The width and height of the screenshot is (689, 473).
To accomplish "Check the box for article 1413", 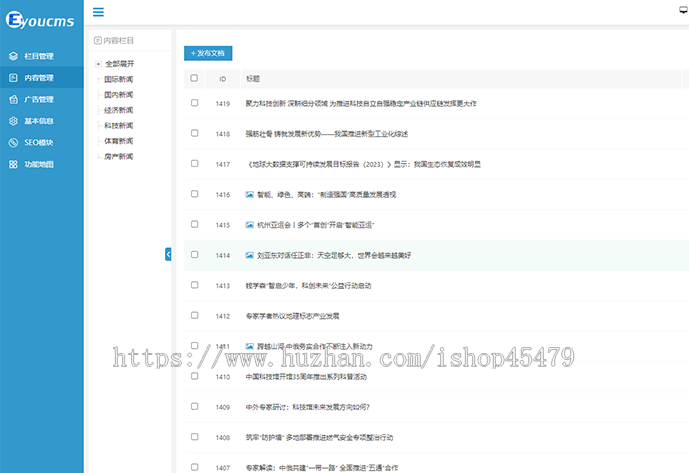I will coord(195,284).
